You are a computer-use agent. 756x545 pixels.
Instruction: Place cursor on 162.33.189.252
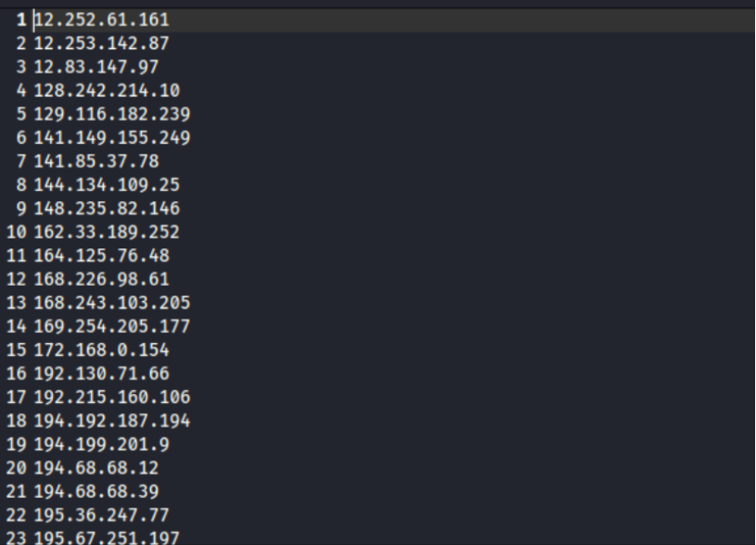pyautogui.click(x=106, y=232)
